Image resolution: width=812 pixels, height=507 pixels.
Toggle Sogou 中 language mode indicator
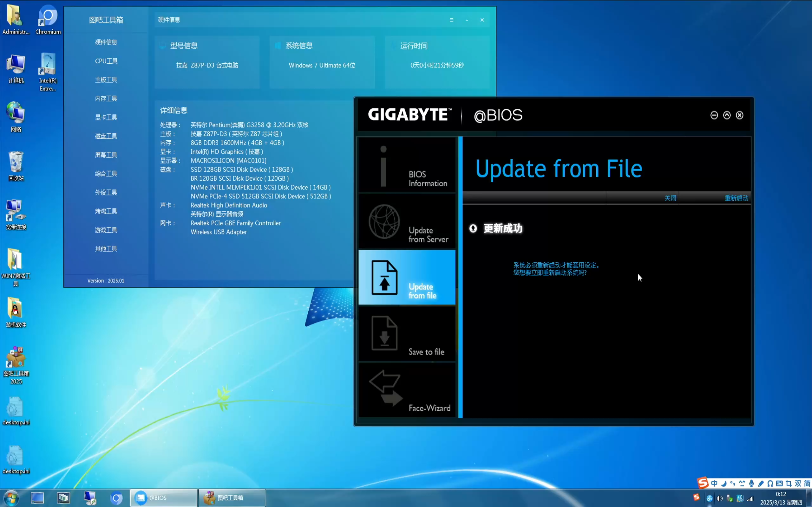pyautogui.click(x=714, y=483)
